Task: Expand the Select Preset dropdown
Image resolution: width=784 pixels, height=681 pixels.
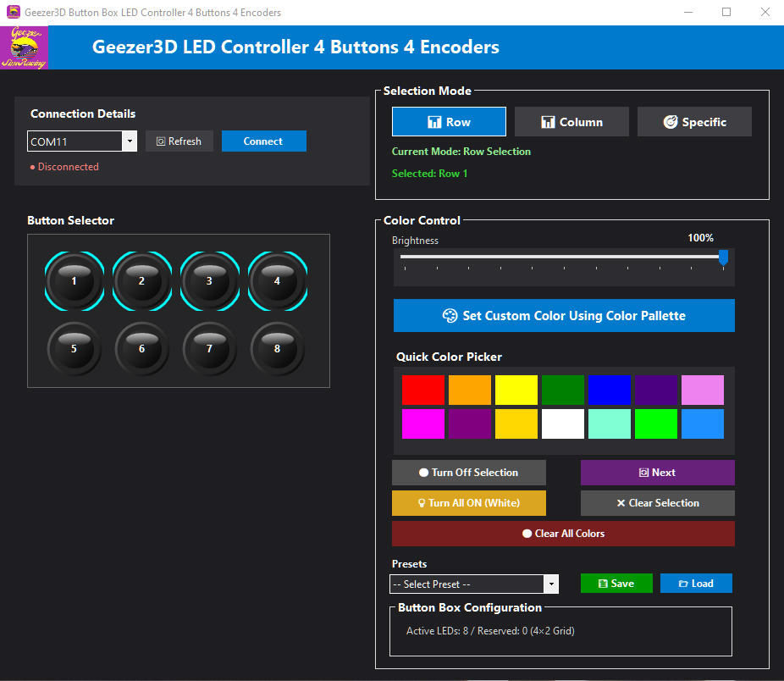Action: tap(551, 584)
